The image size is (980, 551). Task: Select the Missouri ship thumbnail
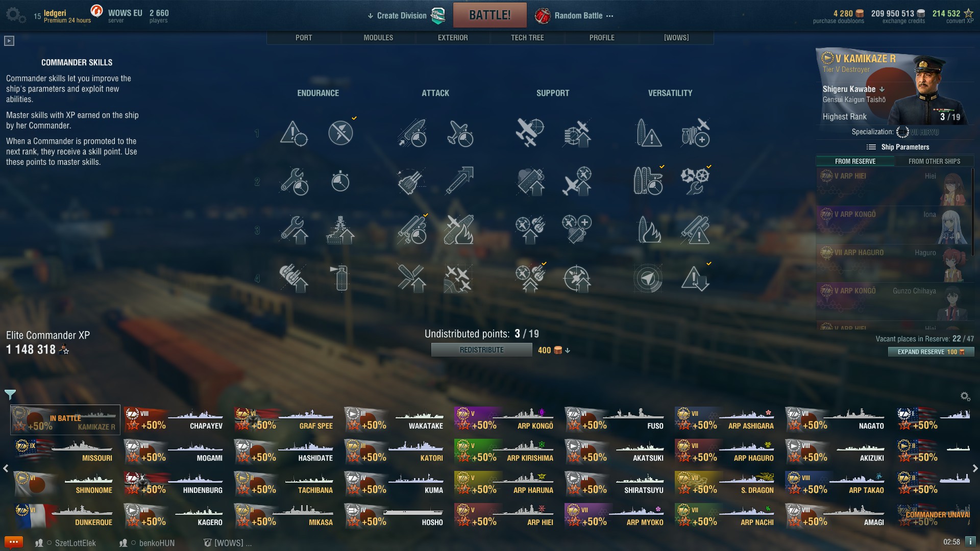click(65, 452)
